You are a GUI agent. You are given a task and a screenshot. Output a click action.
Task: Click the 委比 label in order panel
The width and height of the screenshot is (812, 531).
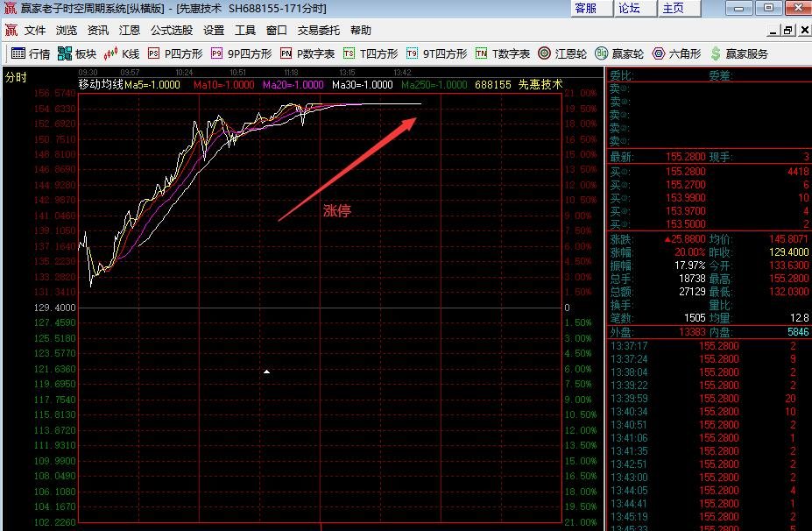point(621,75)
